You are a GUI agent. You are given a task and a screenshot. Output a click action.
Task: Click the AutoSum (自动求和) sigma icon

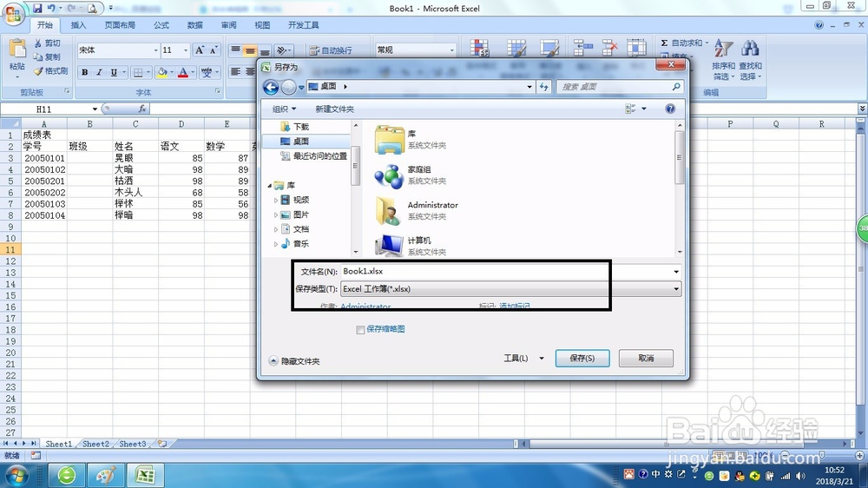[664, 43]
